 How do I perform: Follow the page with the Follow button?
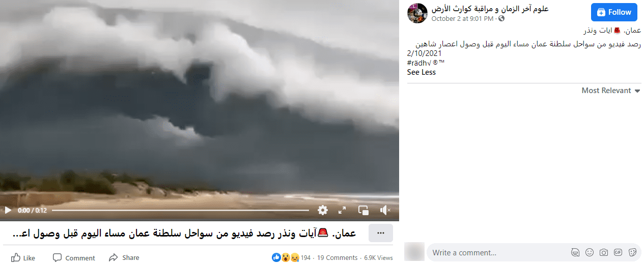[614, 12]
